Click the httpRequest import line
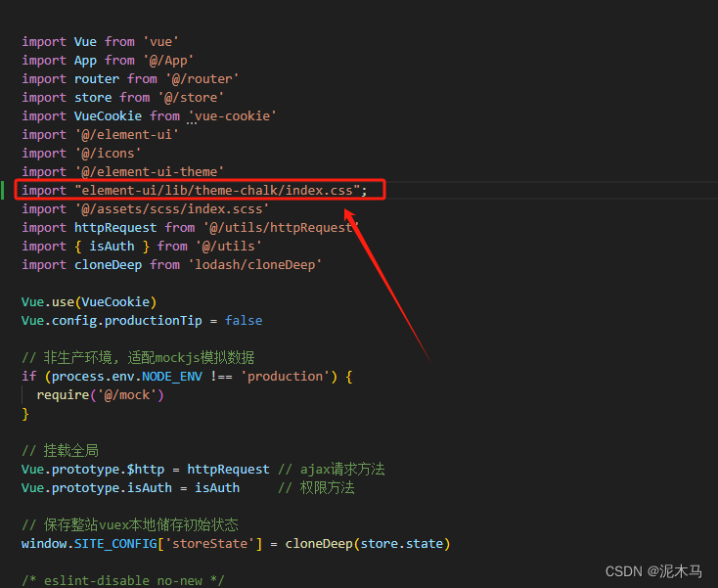 (x=190, y=228)
